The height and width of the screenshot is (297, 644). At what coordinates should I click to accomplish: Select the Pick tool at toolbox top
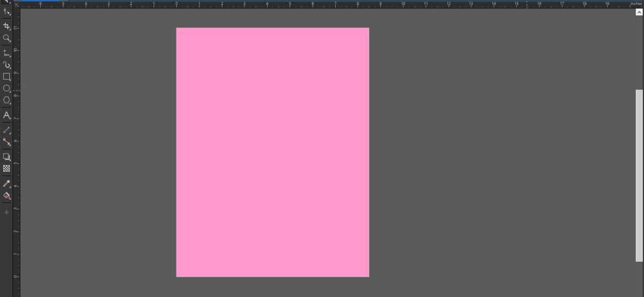pos(7,2)
